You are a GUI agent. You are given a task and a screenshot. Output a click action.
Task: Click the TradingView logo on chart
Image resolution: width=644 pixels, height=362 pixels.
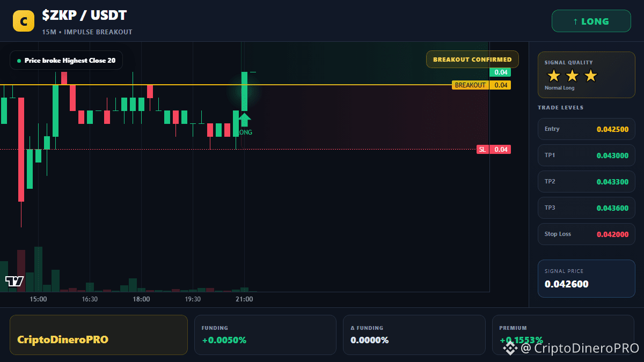click(x=14, y=281)
